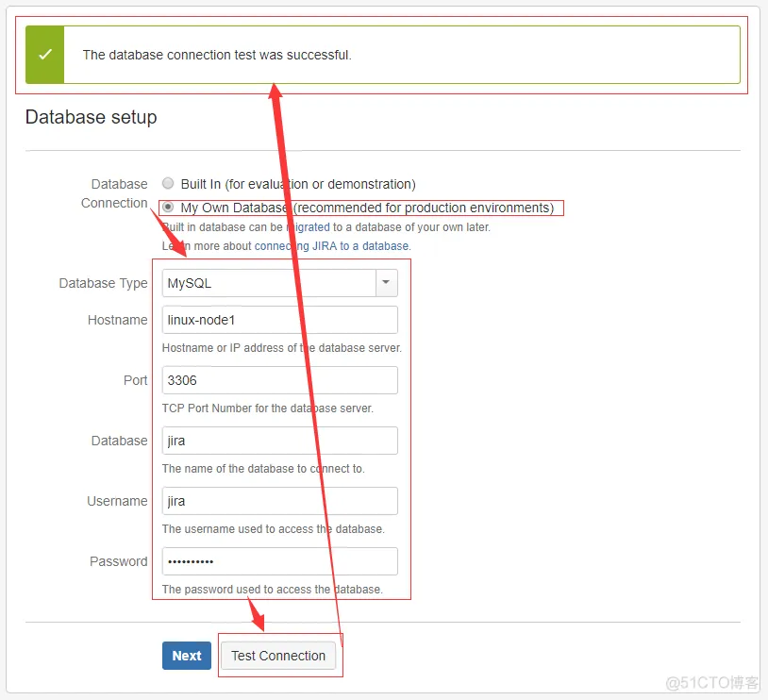Screen dimensions: 768x700
Task: Click the 'Hostname' field label
Action: [118, 320]
